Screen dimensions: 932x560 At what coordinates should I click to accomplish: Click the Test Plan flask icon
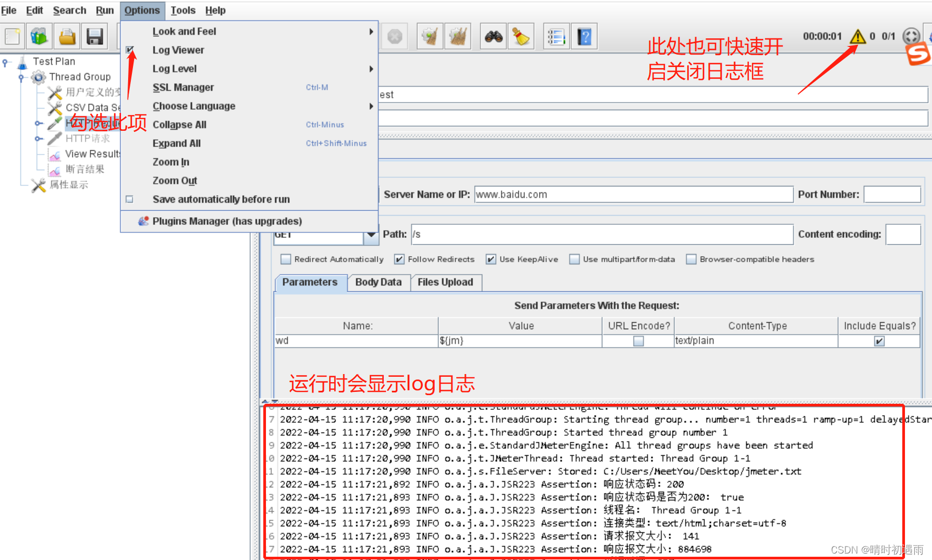22,62
